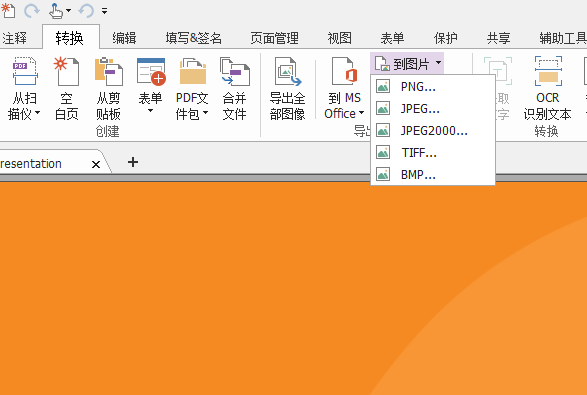
Task: Open the 编辑 ribbon tab
Action: pos(124,38)
